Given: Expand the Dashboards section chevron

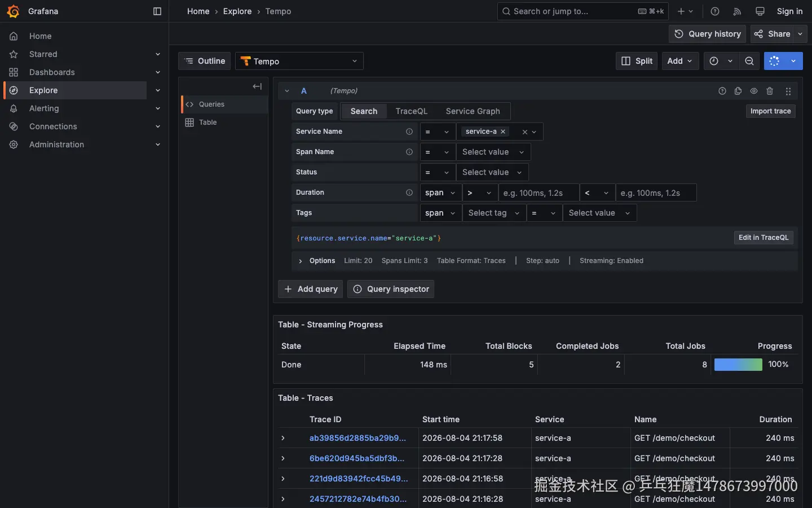Looking at the screenshot, I should 158,72.
